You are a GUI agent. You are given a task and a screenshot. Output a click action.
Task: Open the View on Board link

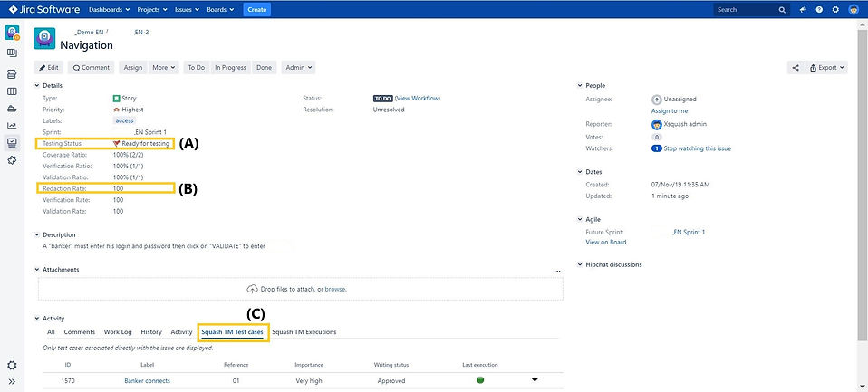(x=606, y=242)
